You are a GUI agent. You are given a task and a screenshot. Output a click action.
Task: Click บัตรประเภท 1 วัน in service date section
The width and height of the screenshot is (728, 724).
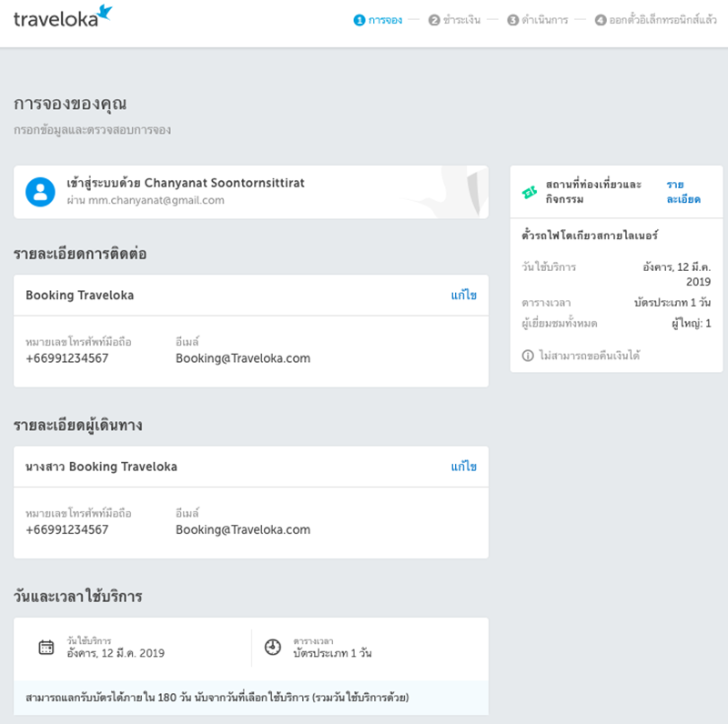point(332,653)
